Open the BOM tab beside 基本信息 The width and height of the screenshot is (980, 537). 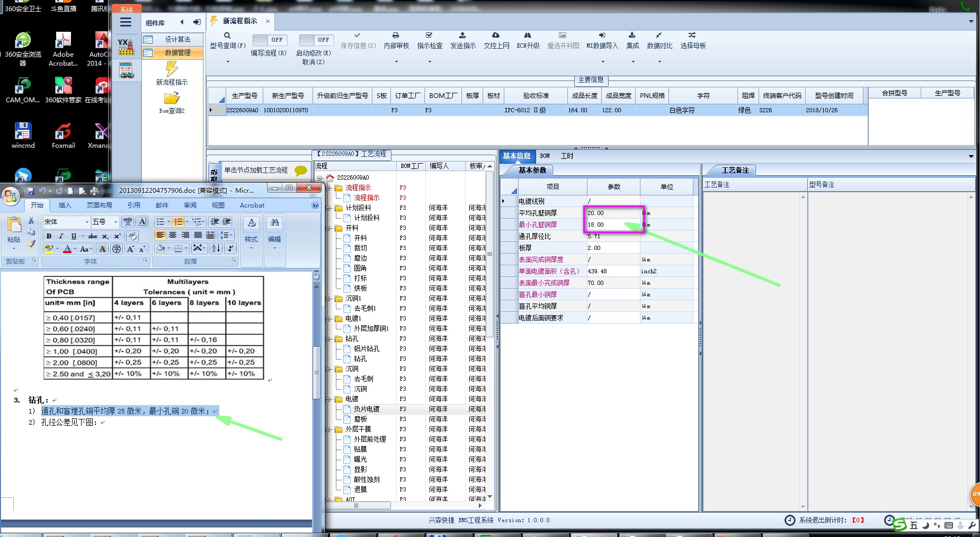tap(545, 156)
